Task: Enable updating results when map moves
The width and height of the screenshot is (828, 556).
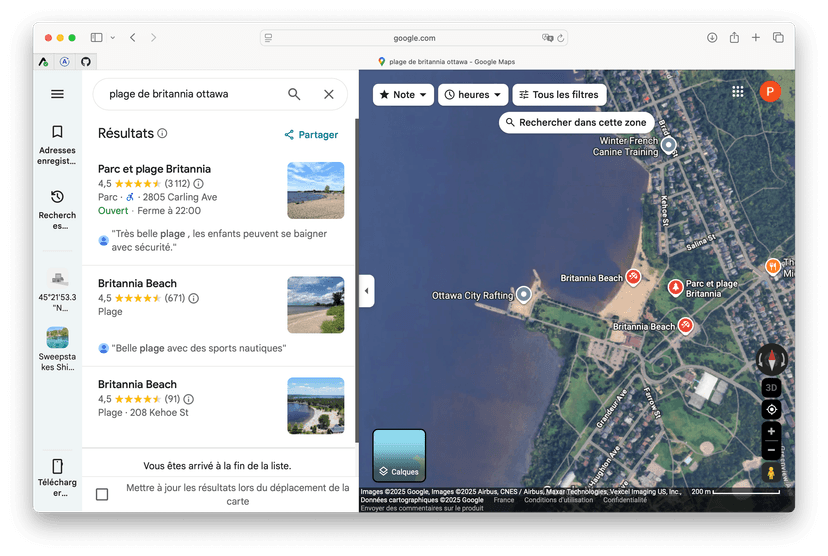Action: (102, 494)
